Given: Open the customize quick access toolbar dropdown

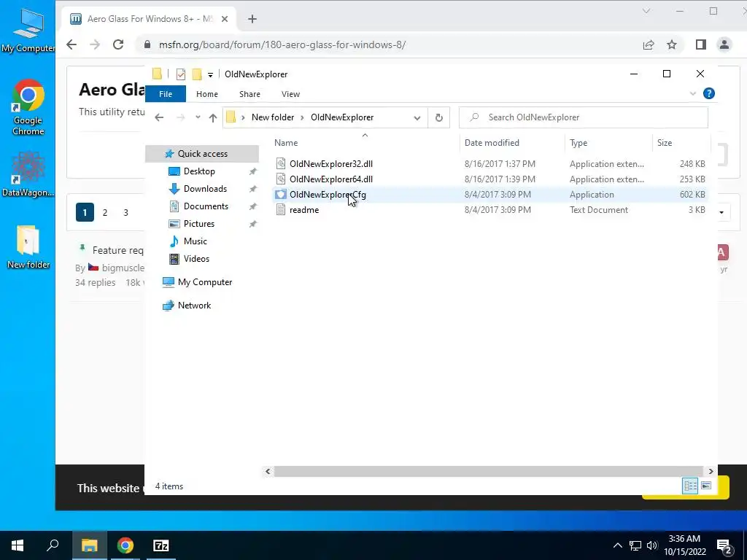Looking at the screenshot, I should 210,75.
